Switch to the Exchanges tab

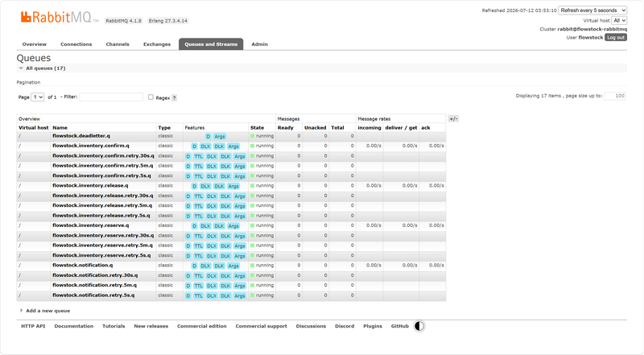point(157,44)
